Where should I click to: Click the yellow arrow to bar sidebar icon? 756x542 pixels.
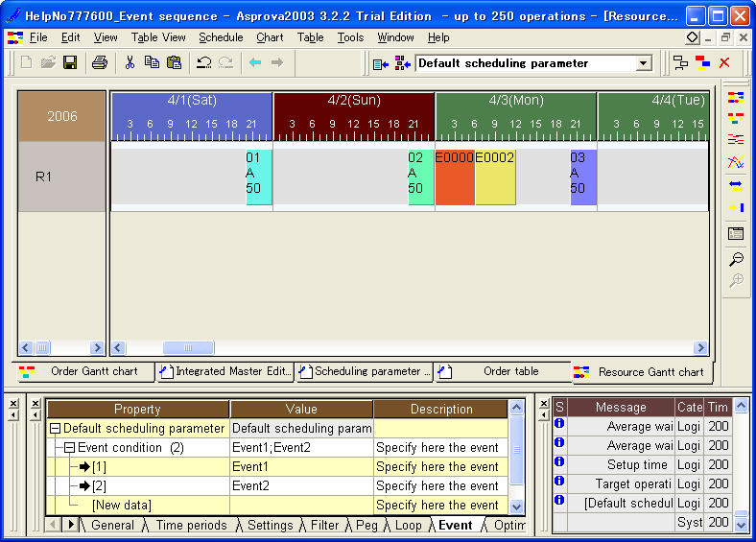point(736,208)
